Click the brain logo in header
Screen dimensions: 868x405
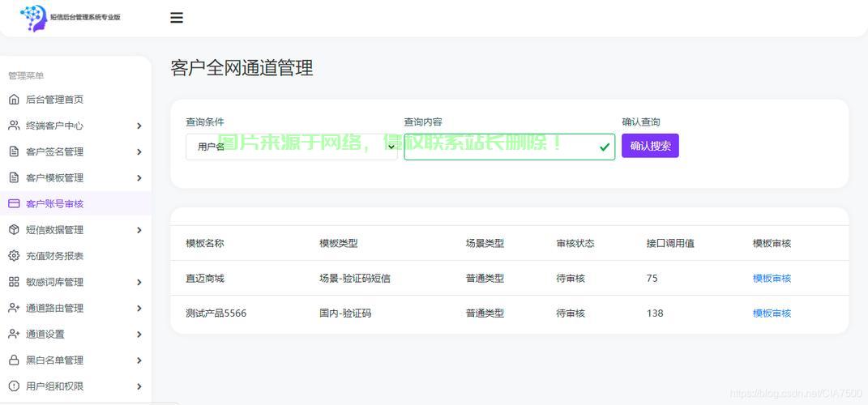tap(34, 17)
